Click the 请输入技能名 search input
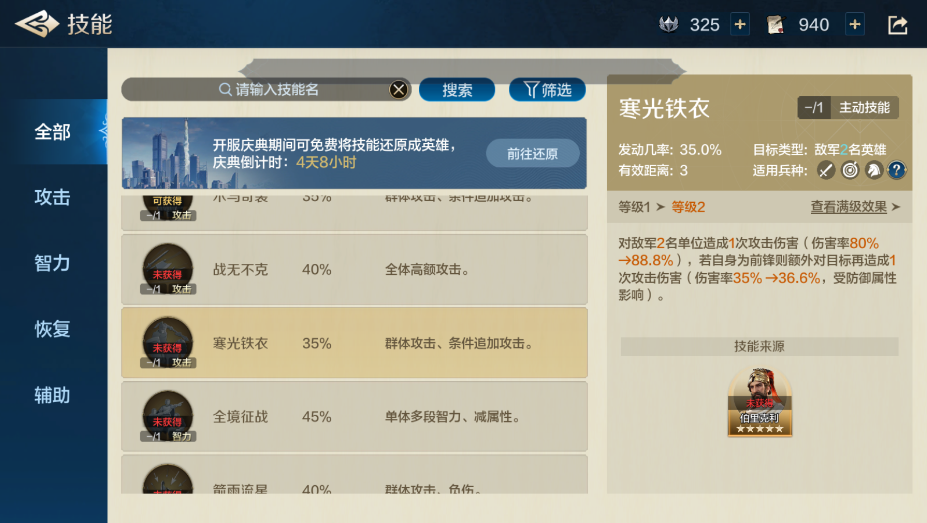This screenshot has width=927, height=523. 266,90
